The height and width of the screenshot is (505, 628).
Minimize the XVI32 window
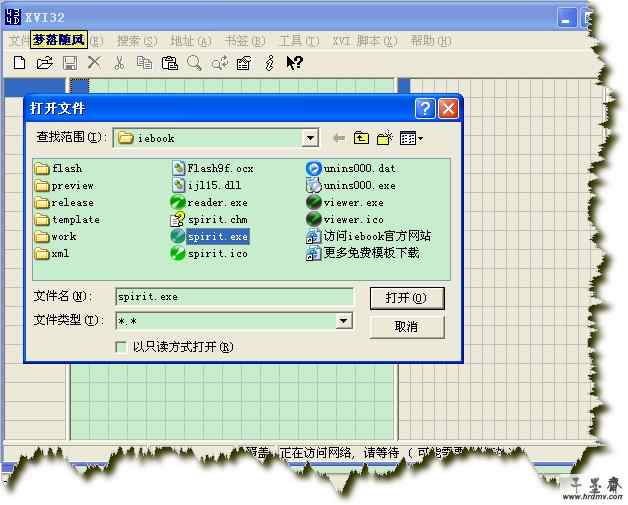(566, 18)
